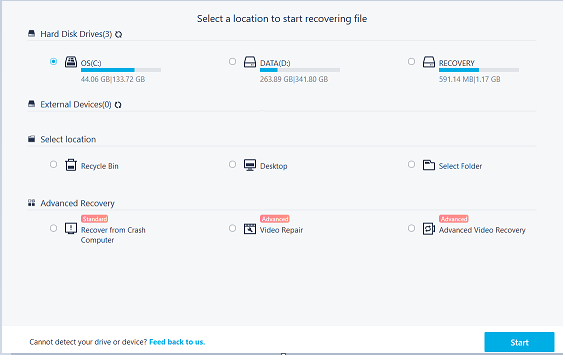This screenshot has height=362, width=565.
Task: Click the Advanced Video Recovery label
Action: [x=482, y=230]
